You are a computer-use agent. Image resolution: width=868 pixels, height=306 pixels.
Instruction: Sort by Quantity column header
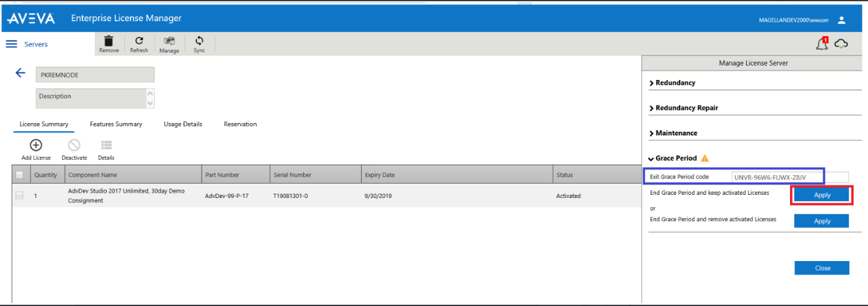coord(46,175)
